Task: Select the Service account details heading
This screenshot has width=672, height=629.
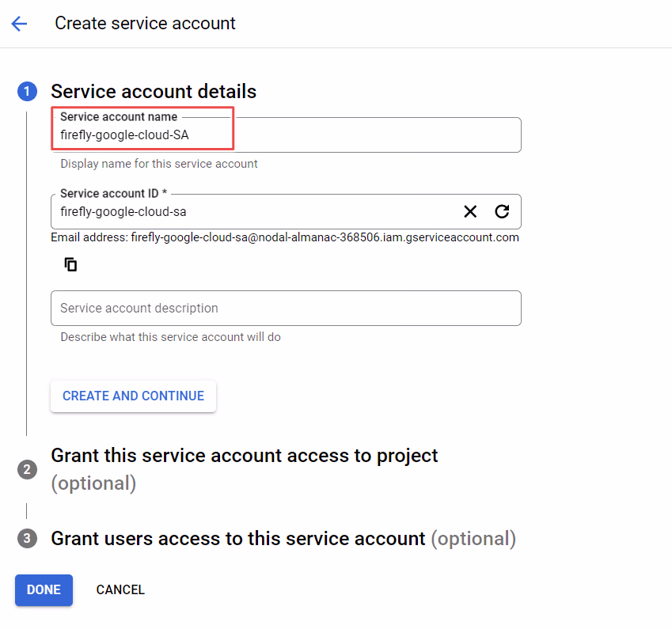Action: pos(154,91)
